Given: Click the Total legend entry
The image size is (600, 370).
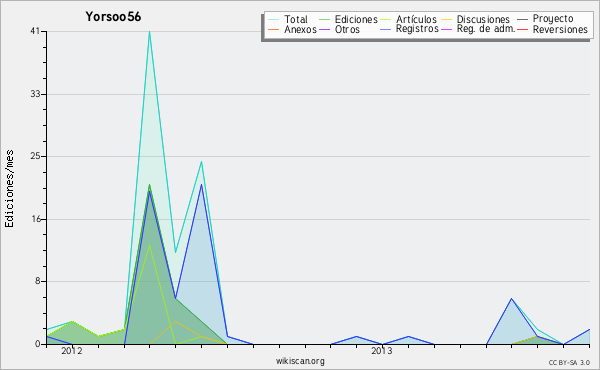Looking at the screenshot, I should [x=296, y=19].
